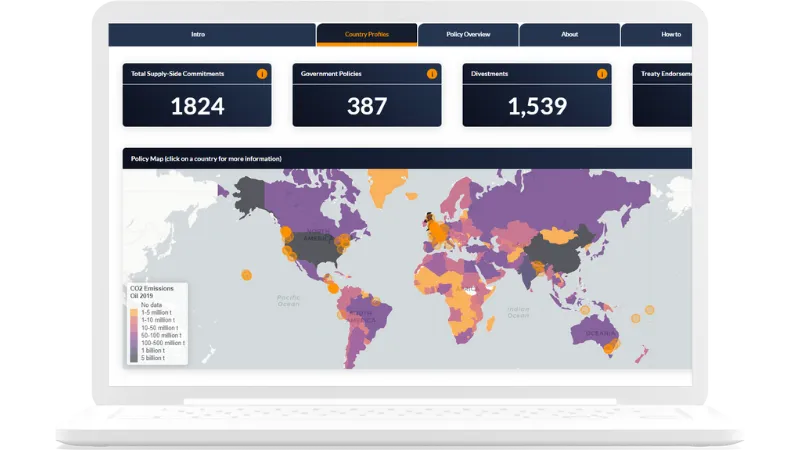
Task: Open the Government Policies info icon
Action: point(432,74)
